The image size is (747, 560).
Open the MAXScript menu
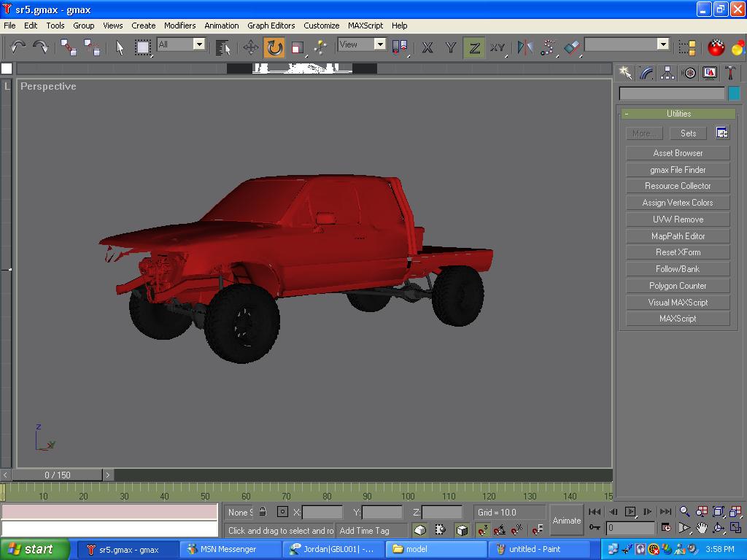[365, 26]
